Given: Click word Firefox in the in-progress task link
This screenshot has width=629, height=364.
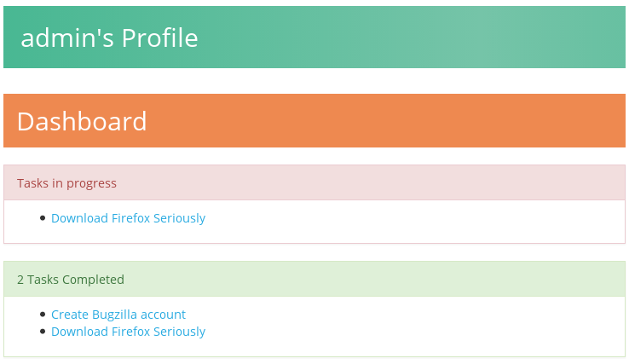Looking at the screenshot, I should (x=130, y=218).
